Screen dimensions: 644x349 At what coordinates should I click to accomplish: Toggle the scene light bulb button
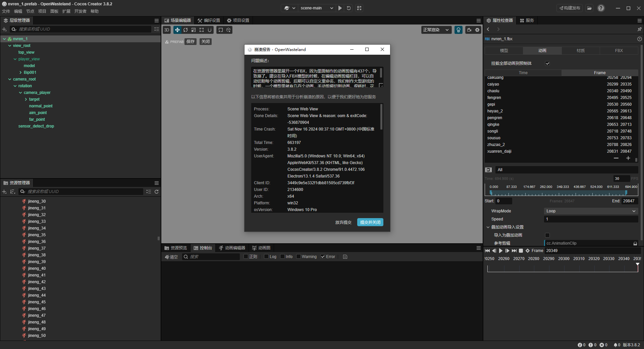(459, 30)
